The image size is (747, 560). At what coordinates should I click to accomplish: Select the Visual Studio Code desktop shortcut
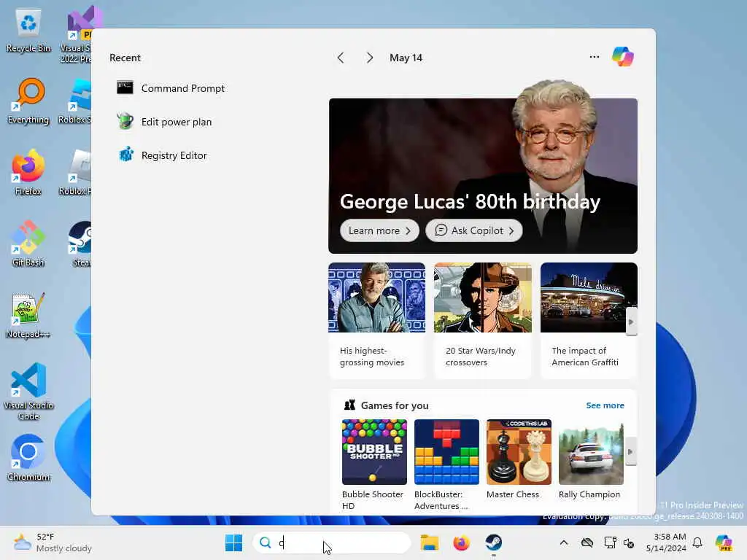click(x=28, y=392)
